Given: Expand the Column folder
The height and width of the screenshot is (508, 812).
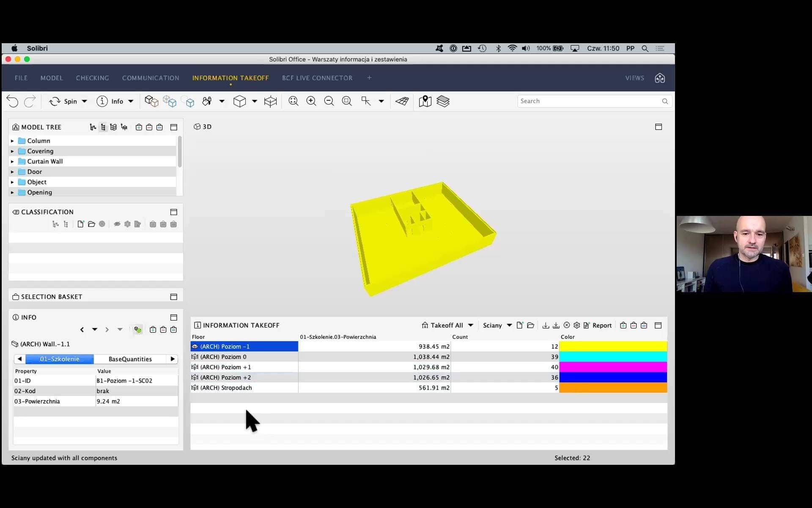Looking at the screenshot, I should pyautogui.click(x=12, y=141).
